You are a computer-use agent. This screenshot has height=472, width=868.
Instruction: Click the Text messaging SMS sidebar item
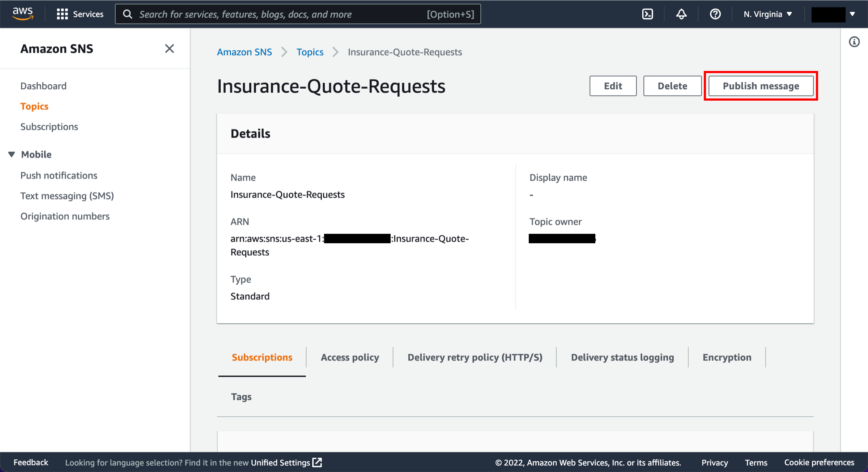tap(68, 195)
